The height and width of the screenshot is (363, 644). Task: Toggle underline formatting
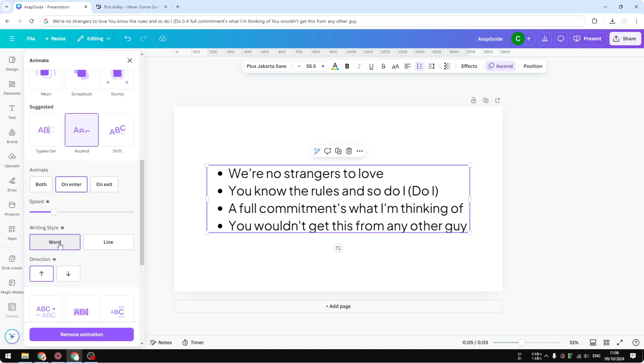pyautogui.click(x=371, y=66)
